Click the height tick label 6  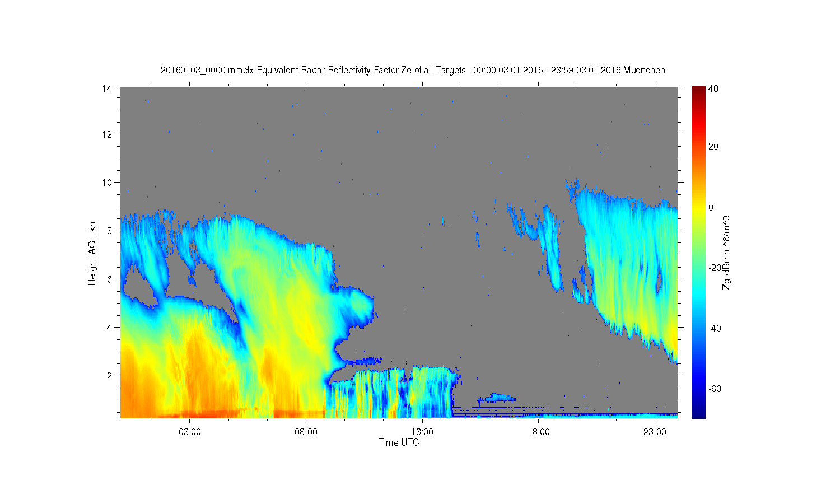[110, 279]
